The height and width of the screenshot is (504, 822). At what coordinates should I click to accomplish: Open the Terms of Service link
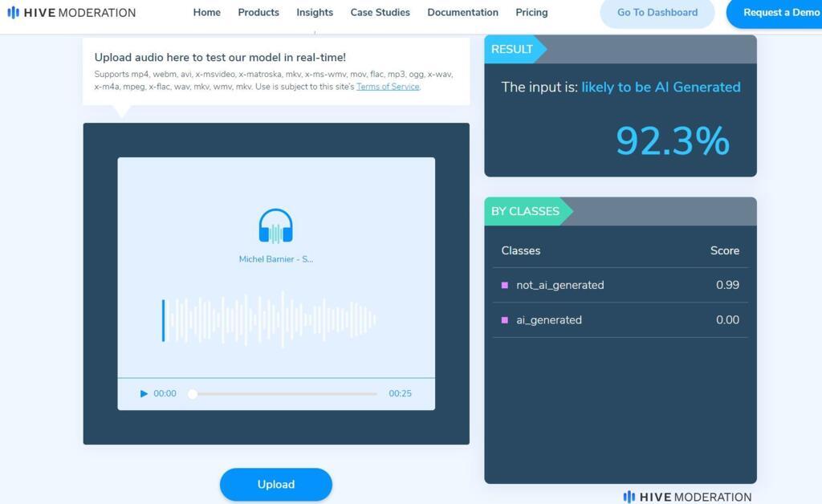(x=388, y=87)
